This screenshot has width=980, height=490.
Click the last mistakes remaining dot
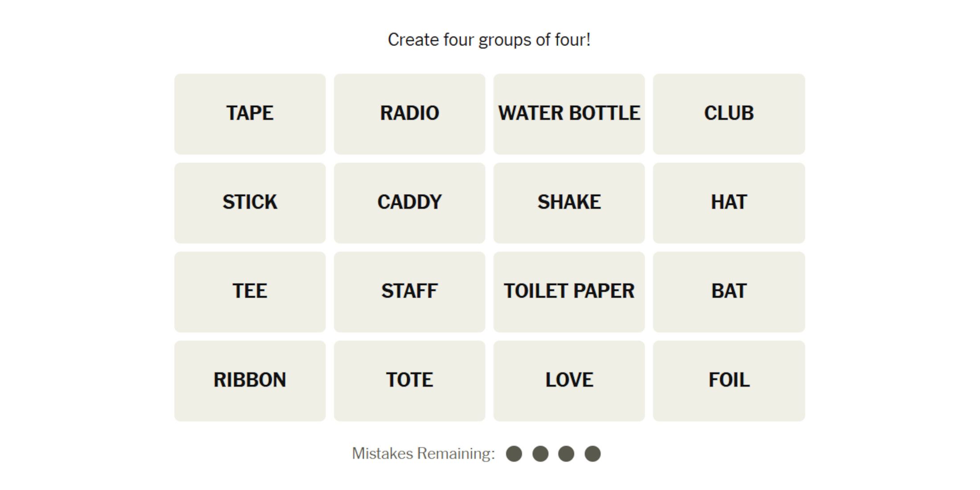pos(592,454)
